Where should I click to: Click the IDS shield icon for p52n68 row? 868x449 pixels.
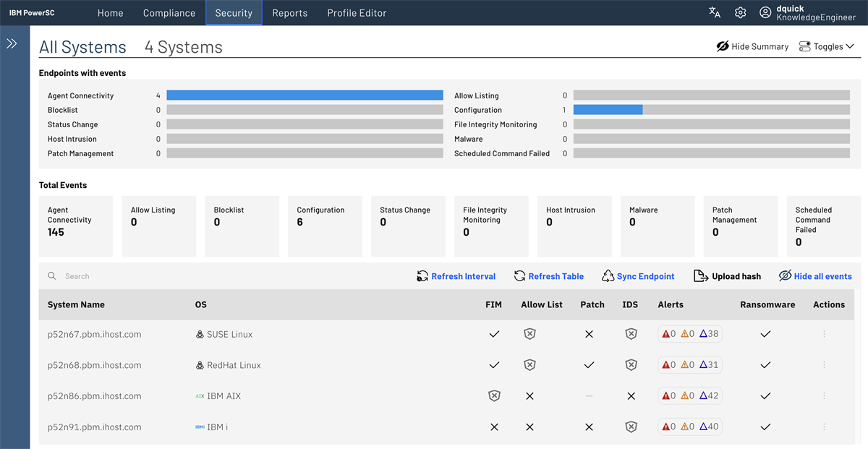[x=631, y=364]
